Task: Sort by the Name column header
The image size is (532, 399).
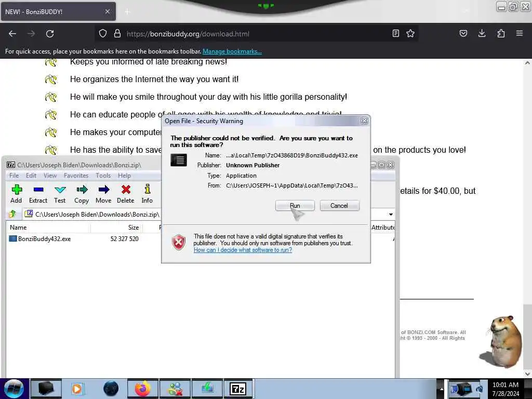Action: pyautogui.click(x=48, y=228)
